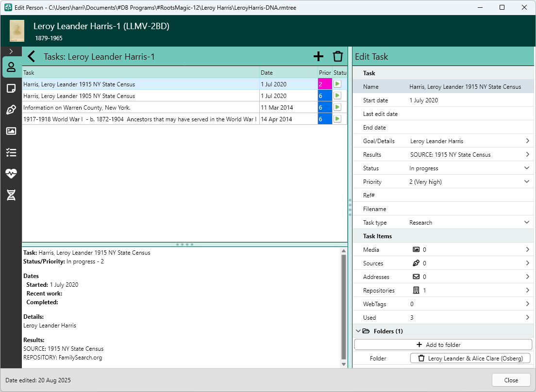
Task: Expand Repositories row chevron
Action: [x=527, y=290]
